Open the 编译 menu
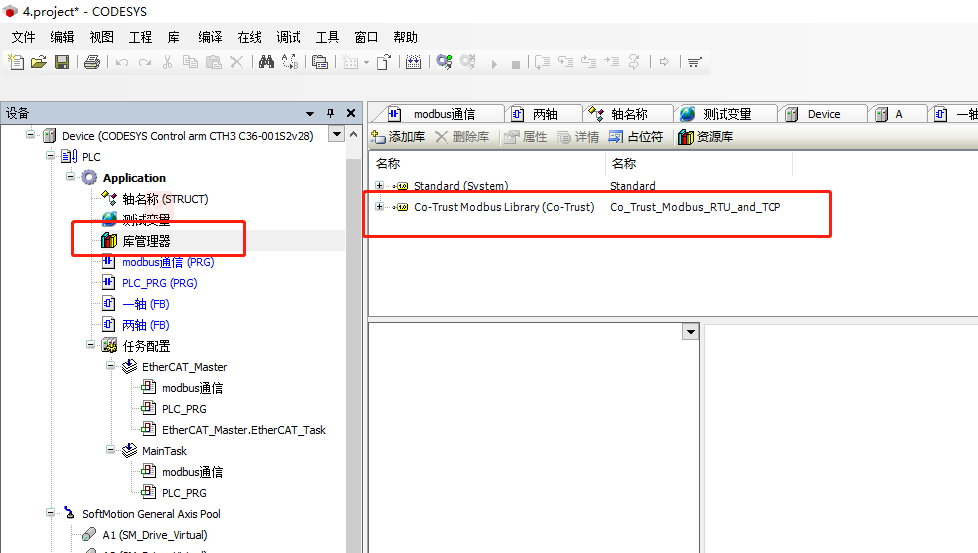This screenshot has width=978, height=553. point(210,37)
